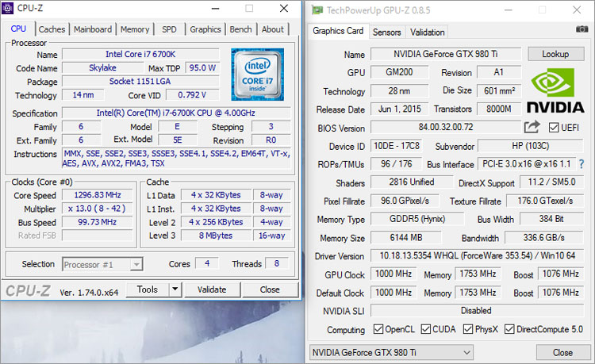Toggle the PhysX checkbox

click(x=469, y=329)
